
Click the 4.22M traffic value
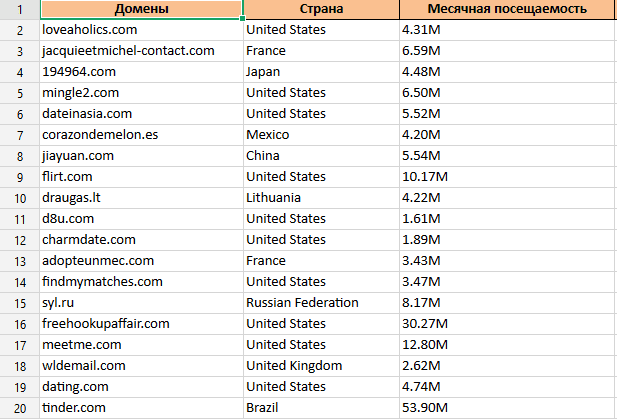(507, 198)
